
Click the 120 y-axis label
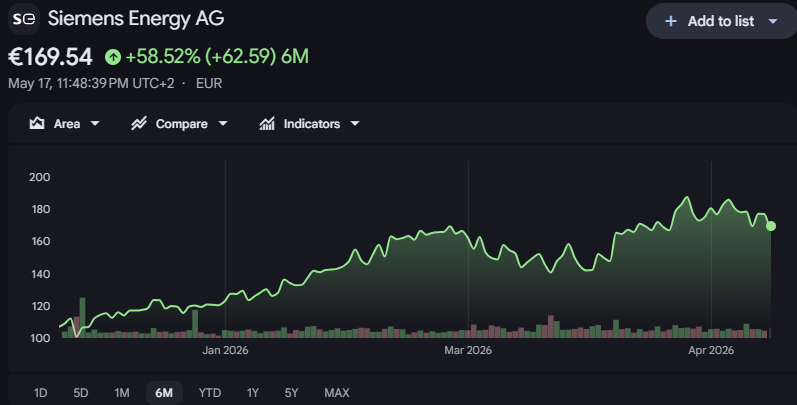pos(40,306)
